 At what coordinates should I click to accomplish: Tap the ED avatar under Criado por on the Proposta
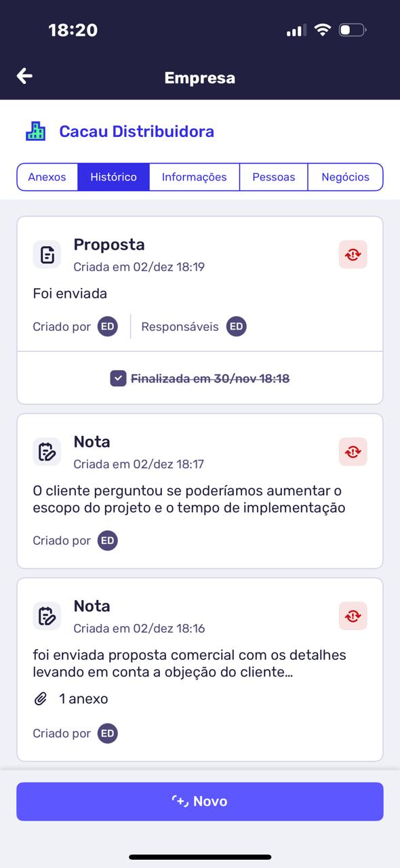[107, 326]
